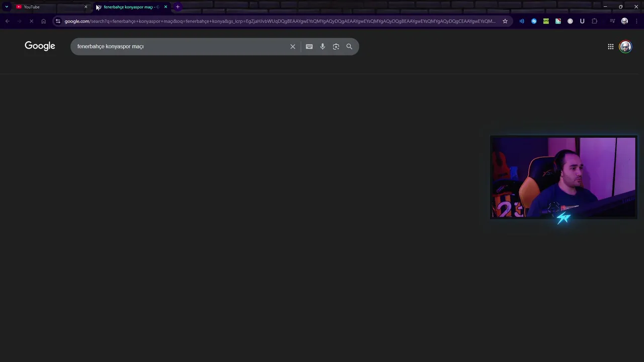Open the on-screen keyboard input tool

tap(309, 46)
